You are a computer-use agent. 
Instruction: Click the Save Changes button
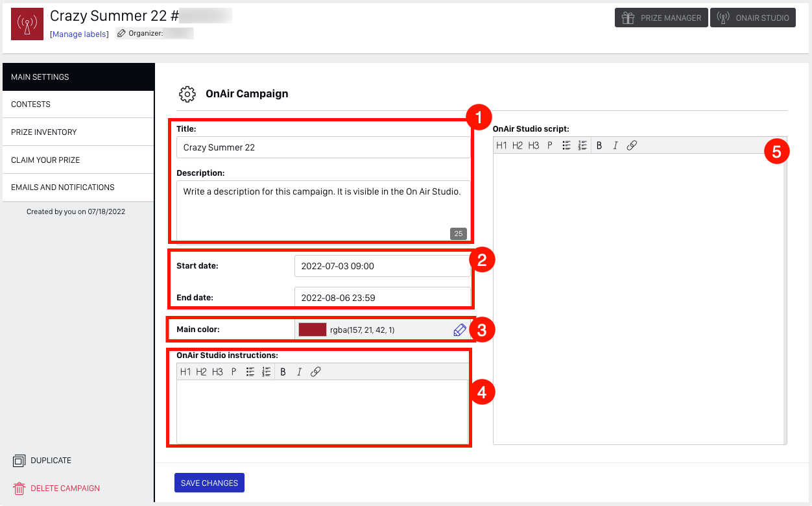pos(209,483)
